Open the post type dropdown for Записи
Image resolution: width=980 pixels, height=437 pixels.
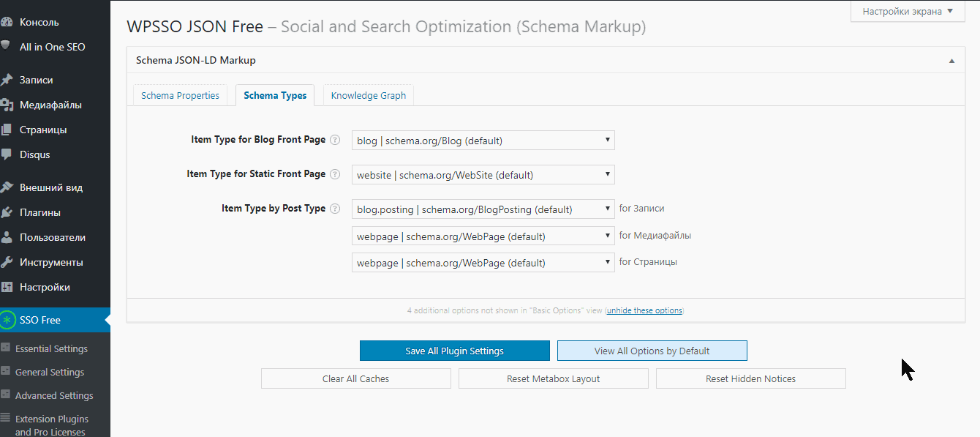click(483, 209)
